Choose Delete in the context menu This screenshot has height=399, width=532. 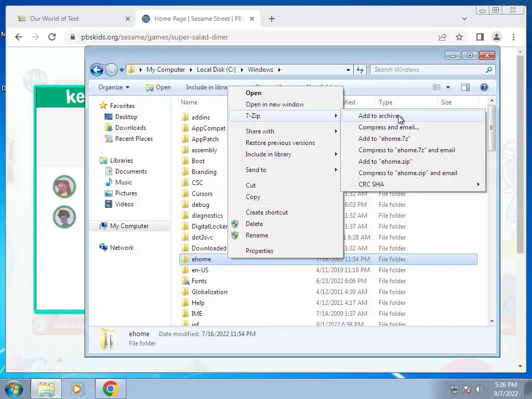[x=286, y=224]
